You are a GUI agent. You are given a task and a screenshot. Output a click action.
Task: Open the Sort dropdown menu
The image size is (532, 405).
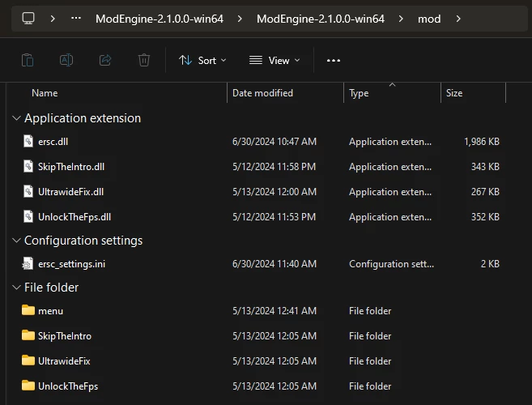[202, 61]
